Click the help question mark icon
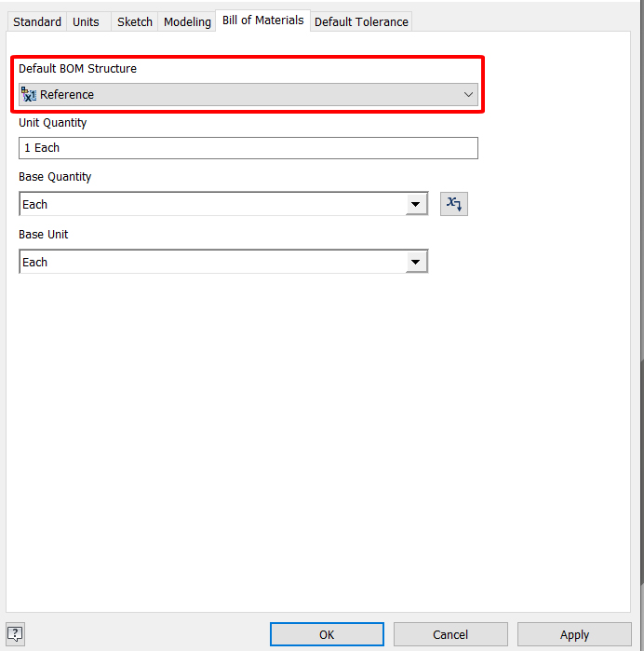Image resolution: width=644 pixels, height=651 pixels. coord(15,634)
